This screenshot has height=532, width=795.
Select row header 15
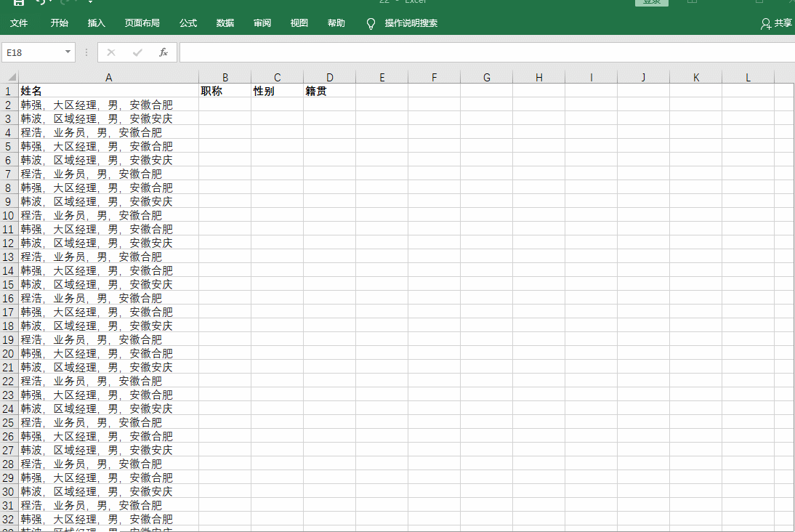coord(8,284)
